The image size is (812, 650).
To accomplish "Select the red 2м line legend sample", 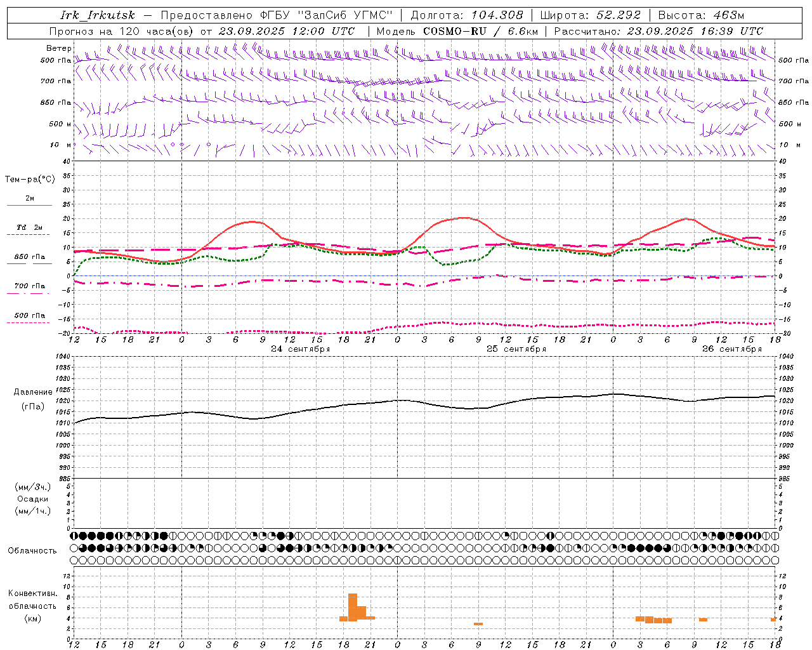I will click(29, 205).
